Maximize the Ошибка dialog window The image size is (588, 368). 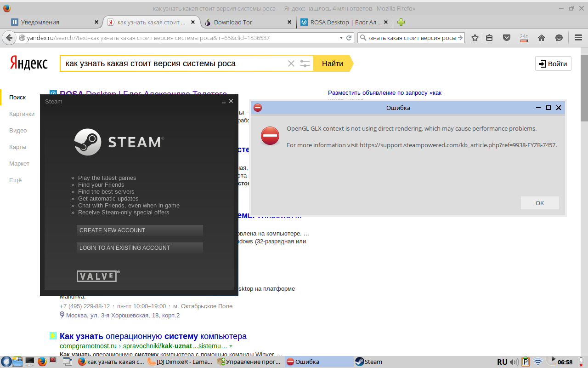548,108
